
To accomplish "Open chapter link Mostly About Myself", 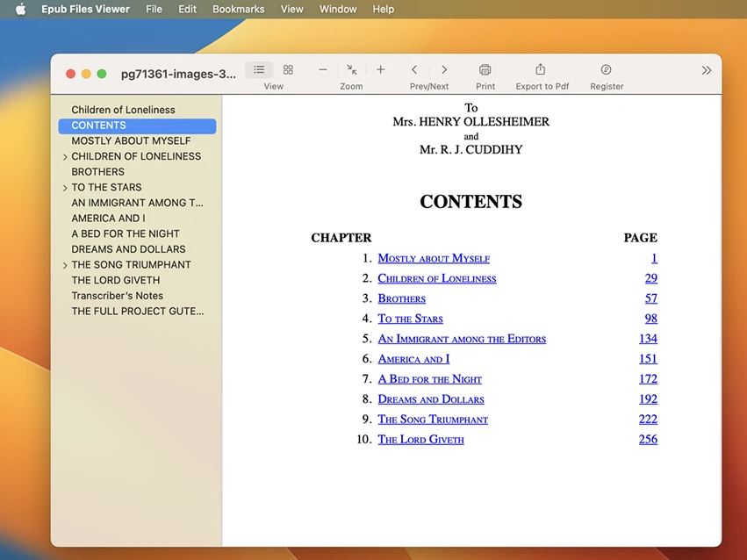I will (x=433, y=258).
